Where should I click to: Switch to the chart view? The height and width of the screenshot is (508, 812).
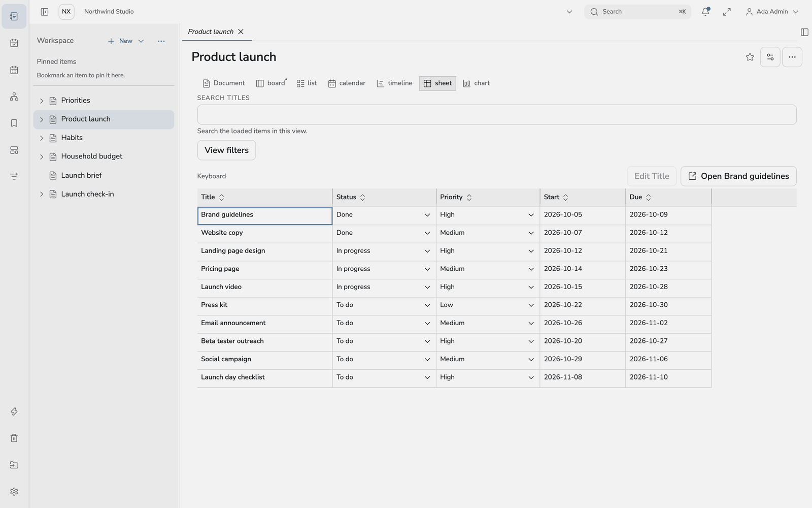(x=477, y=83)
